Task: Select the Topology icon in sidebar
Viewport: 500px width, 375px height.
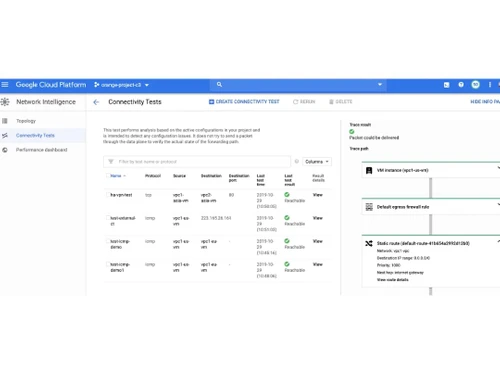Action: click(5, 121)
